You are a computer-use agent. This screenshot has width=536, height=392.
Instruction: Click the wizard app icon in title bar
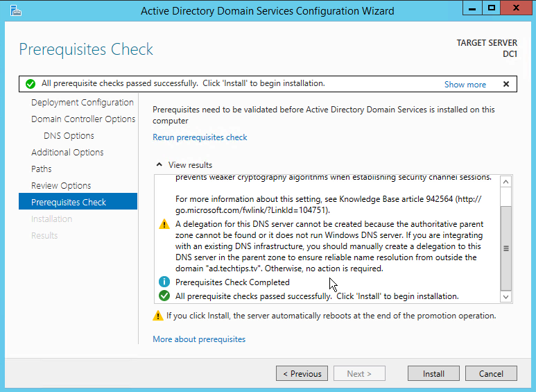pos(16,10)
